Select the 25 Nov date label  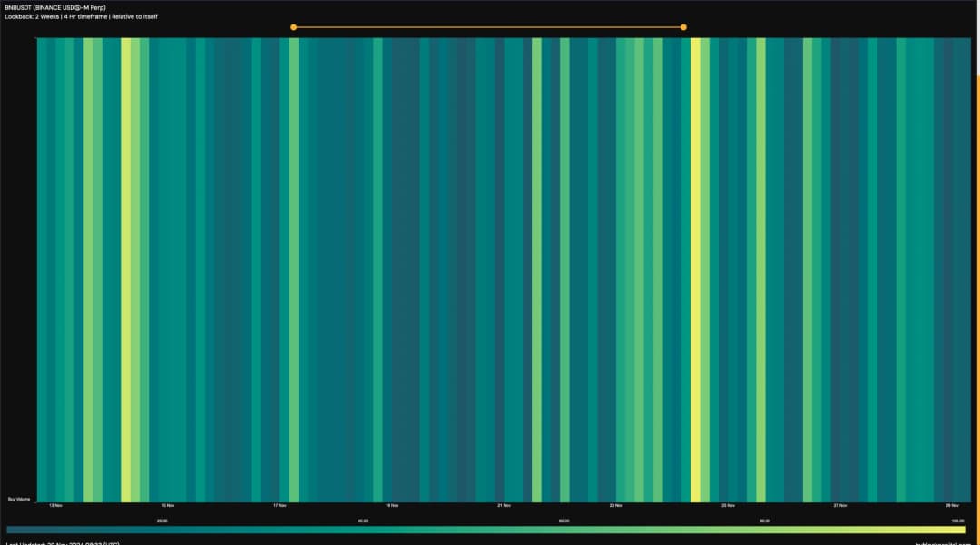pyautogui.click(x=727, y=505)
